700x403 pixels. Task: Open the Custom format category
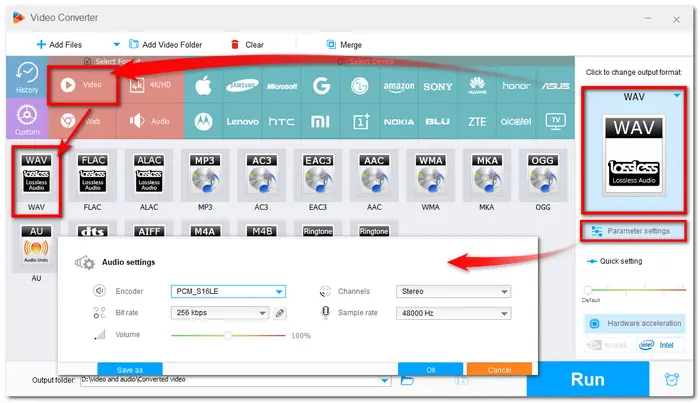[27, 119]
